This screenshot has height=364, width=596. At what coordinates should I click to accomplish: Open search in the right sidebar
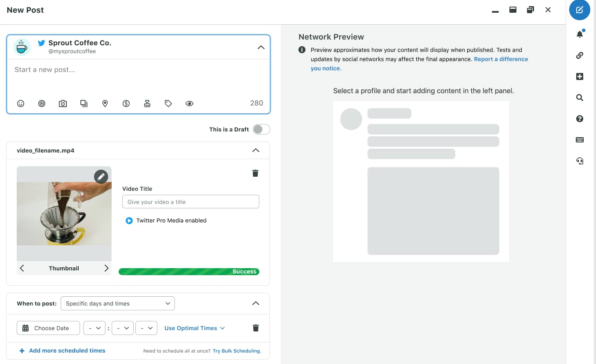(x=579, y=98)
